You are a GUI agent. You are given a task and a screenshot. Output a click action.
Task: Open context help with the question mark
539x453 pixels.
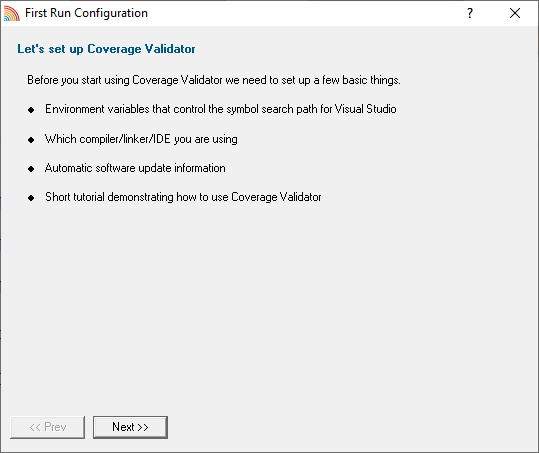[470, 13]
